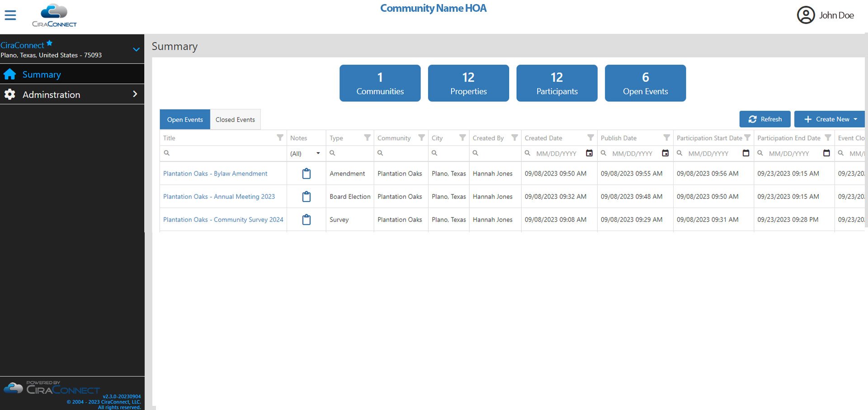Open the Created Date calendar picker

click(x=589, y=153)
